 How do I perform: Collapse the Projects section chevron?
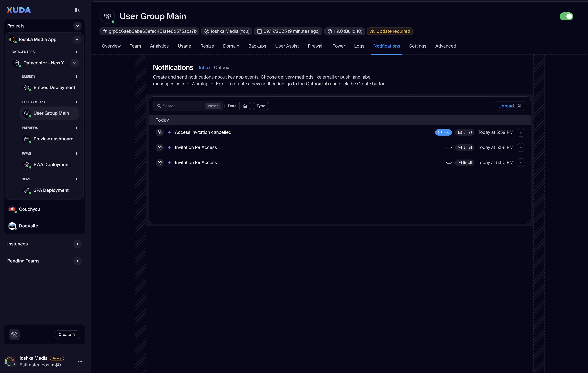[x=77, y=26]
